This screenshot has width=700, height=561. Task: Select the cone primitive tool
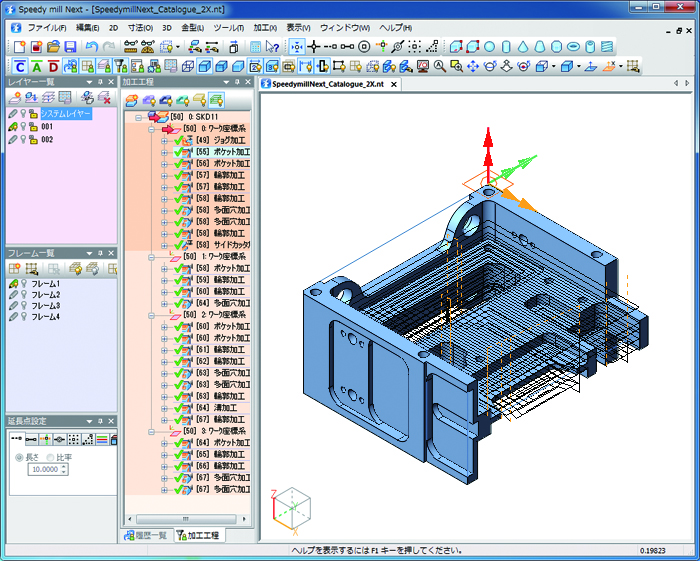[520, 47]
